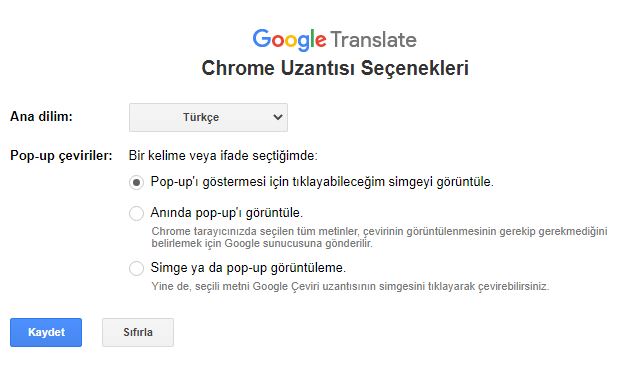Screen dimensions: 624x367
Task: Click label text 'Pop-up'ı göstermesi için tıklayabileceğim simgeyi görüntüle'
Action: click(x=322, y=182)
